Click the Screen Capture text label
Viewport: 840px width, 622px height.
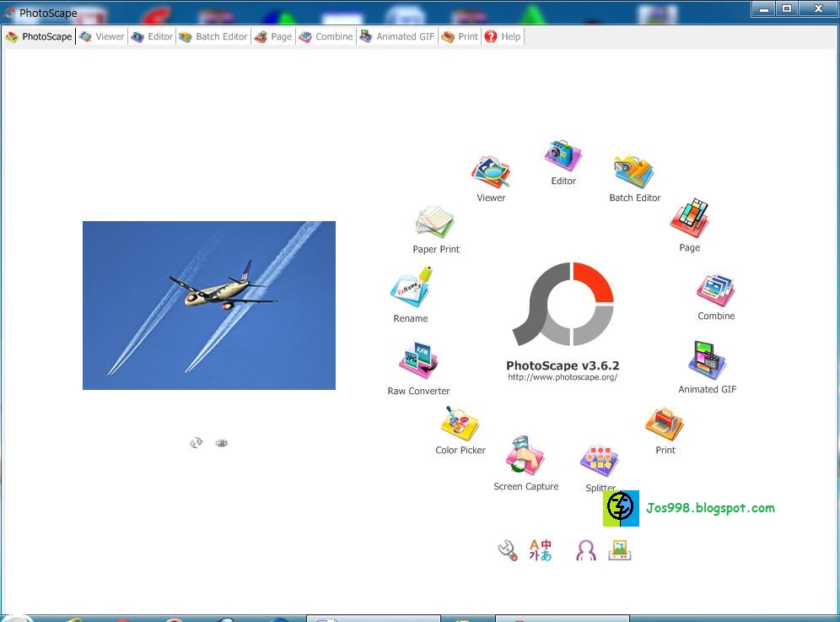(x=525, y=486)
